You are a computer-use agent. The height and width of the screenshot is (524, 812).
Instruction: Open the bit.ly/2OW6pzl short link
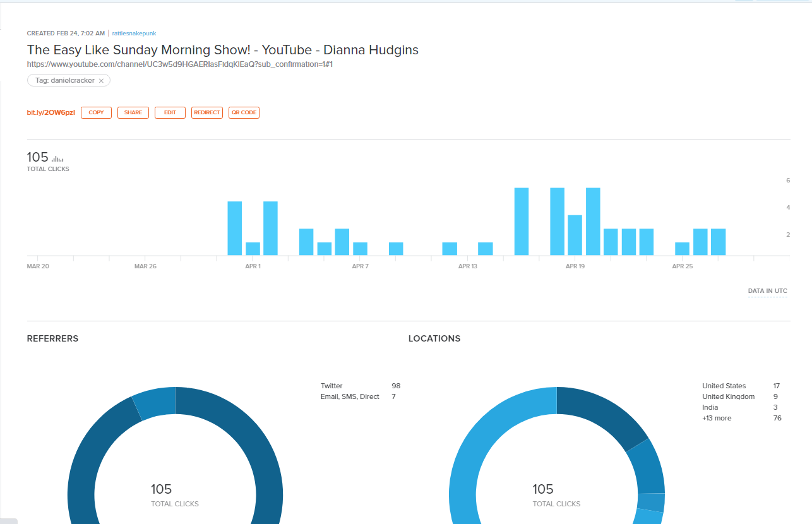click(51, 112)
